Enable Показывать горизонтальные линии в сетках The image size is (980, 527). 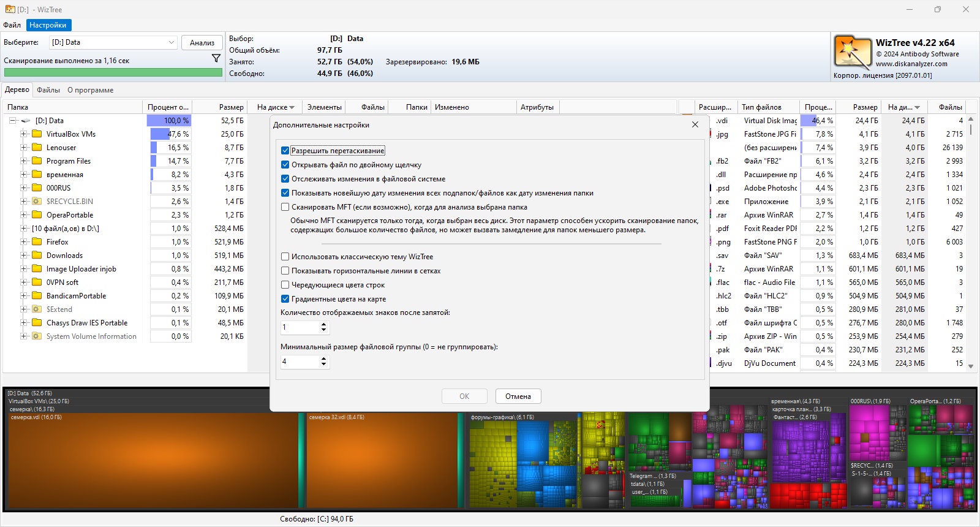coord(285,270)
